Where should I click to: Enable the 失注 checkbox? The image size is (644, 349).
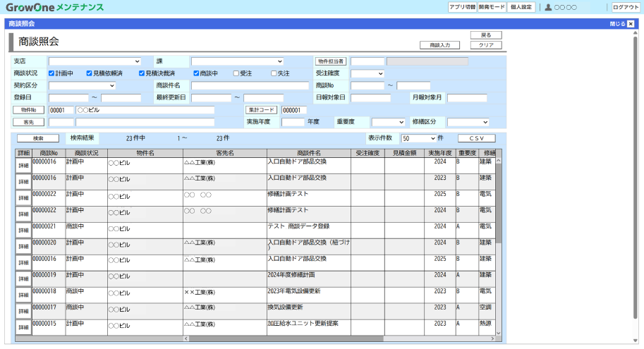[274, 73]
